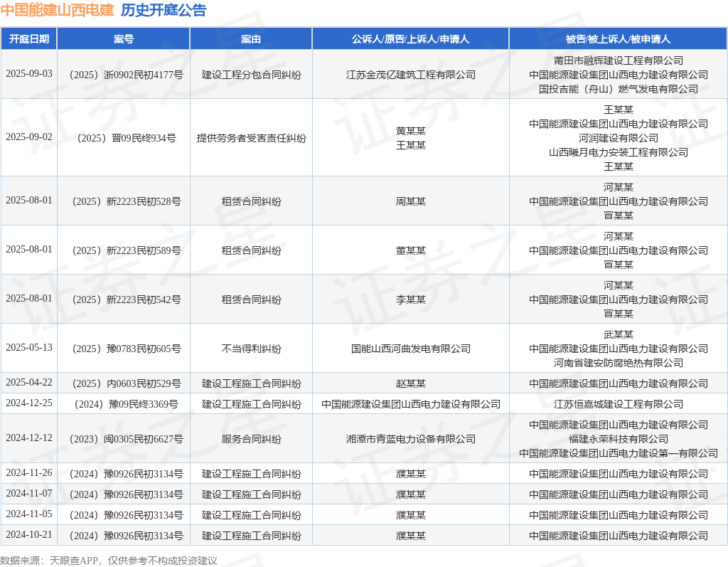The width and height of the screenshot is (728, 567).
Task: Click defendant 河南省建安防腐绝热有限公司
Action: click(619, 363)
